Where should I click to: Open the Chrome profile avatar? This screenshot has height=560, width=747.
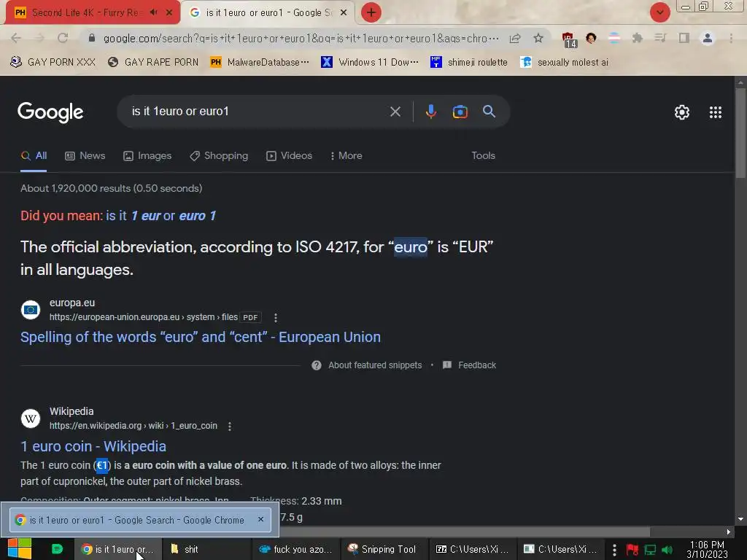(707, 38)
